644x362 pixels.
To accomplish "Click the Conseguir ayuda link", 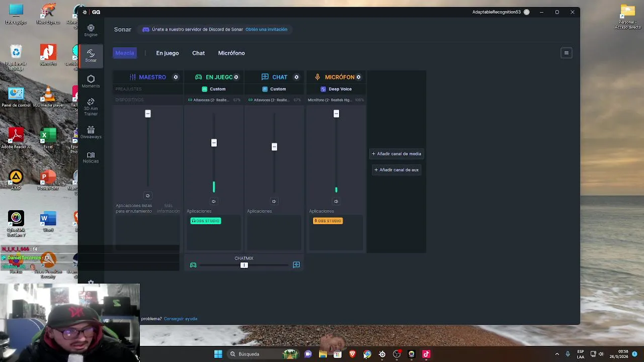I will click(x=180, y=319).
